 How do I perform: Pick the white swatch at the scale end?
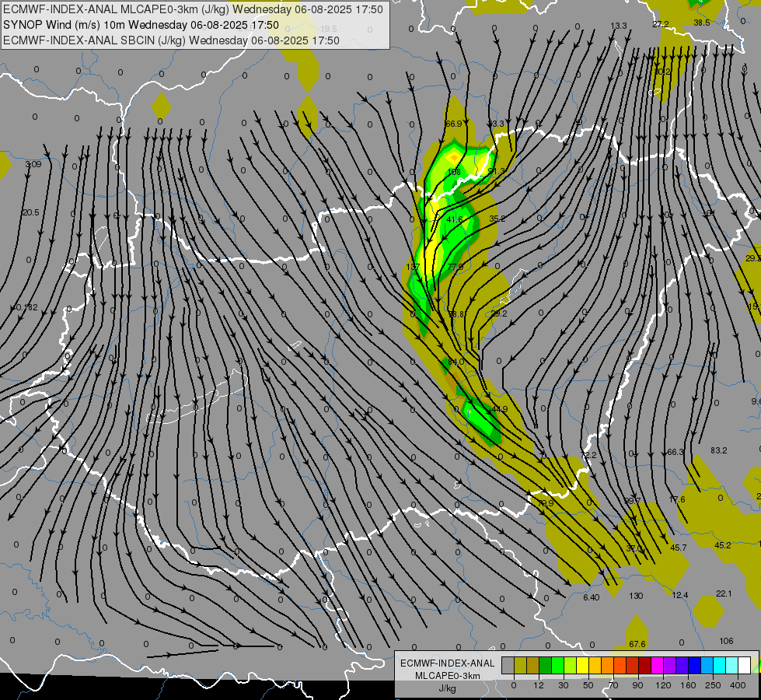[745, 666]
